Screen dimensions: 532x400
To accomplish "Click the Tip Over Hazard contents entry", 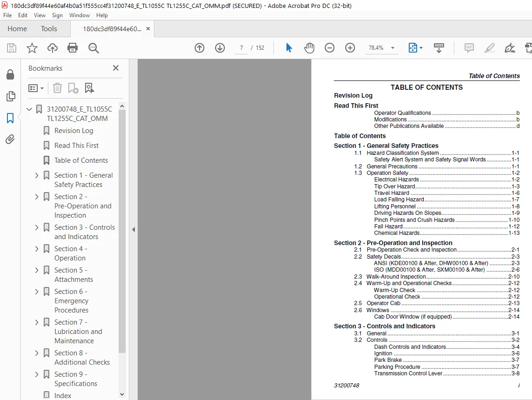I will click(446, 186).
